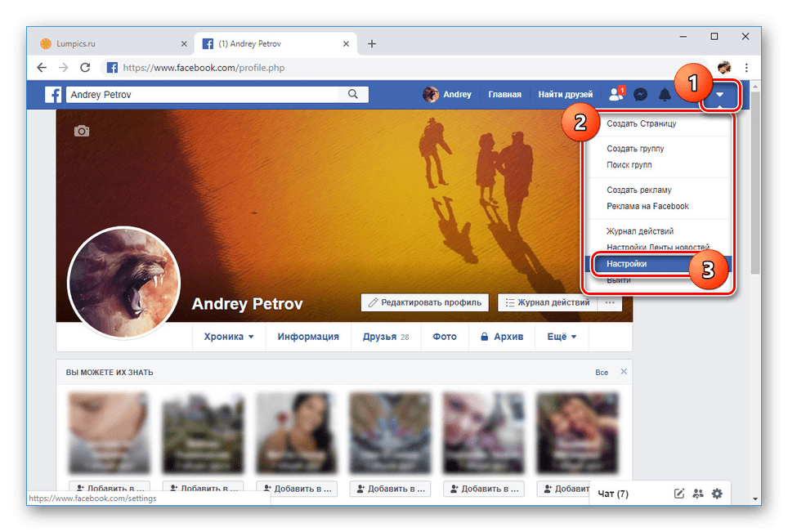Select Журнал действий in dropdown menu
The width and height of the screenshot is (788, 532).
640,231
